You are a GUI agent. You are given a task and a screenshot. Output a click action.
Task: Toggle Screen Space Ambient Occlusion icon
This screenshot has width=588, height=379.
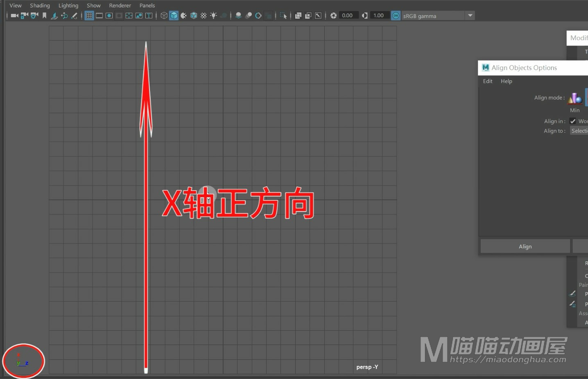238,16
